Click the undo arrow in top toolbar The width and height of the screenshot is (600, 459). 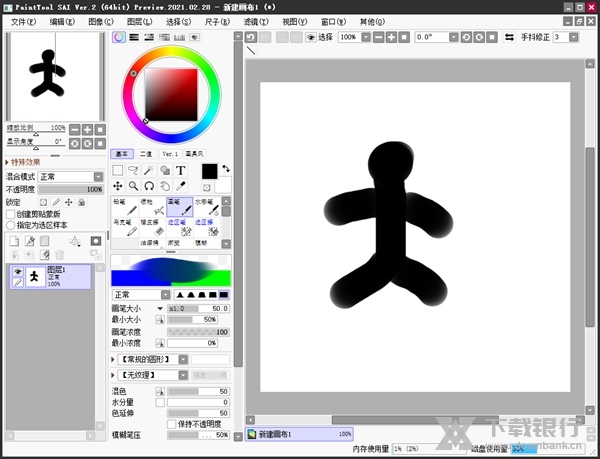pyautogui.click(x=252, y=37)
